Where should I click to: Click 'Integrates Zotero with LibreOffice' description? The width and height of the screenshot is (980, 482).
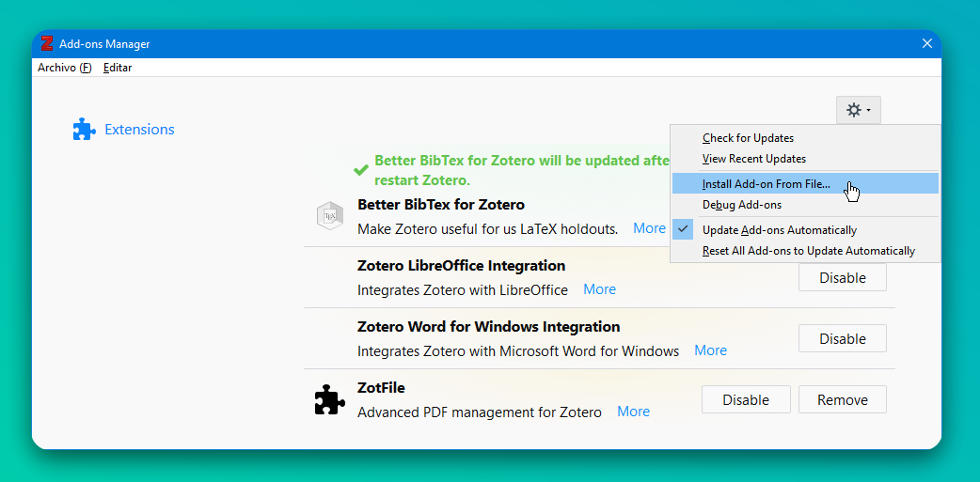tap(463, 290)
